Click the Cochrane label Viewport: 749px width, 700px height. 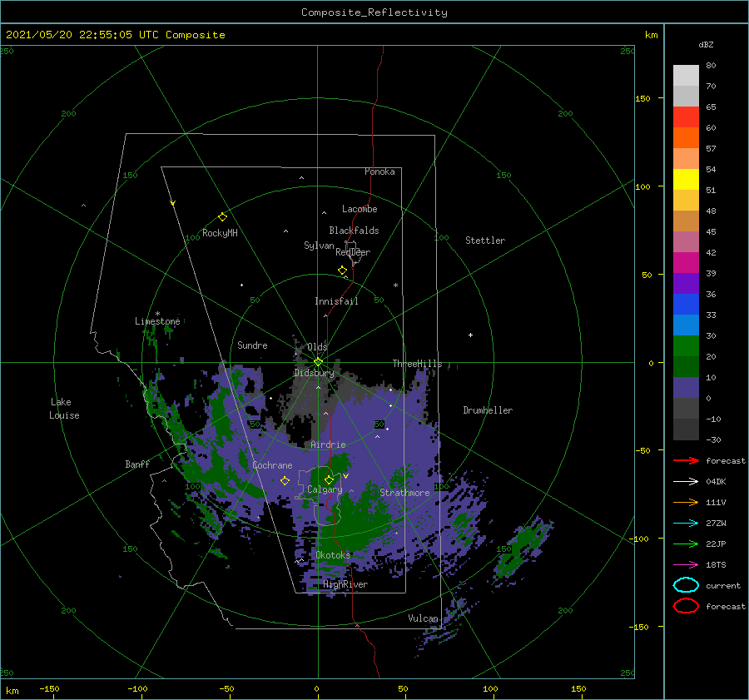(272, 465)
